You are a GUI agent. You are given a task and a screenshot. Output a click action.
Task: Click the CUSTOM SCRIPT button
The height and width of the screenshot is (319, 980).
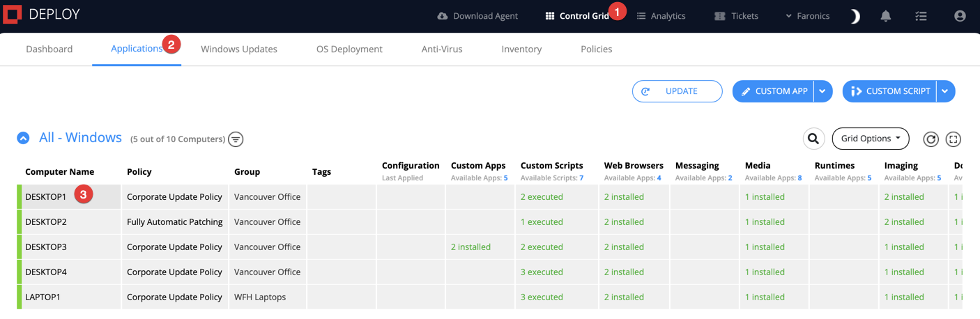(890, 91)
